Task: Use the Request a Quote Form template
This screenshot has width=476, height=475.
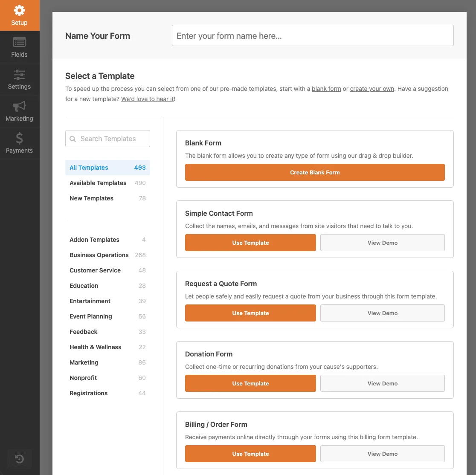Action: [x=250, y=313]
